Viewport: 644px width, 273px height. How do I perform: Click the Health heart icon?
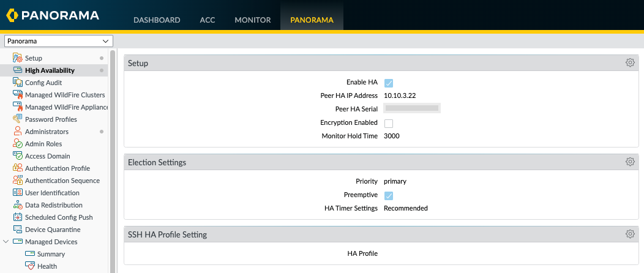[x=29, y=266]
